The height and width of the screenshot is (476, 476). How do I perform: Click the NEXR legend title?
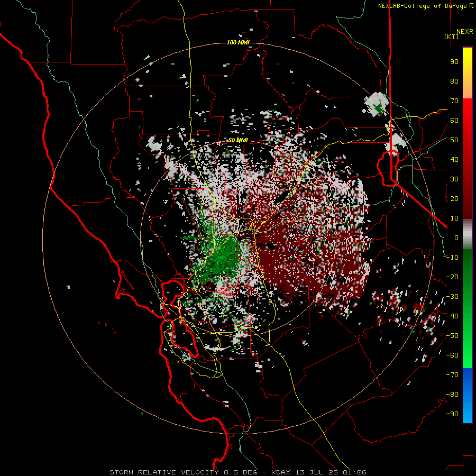(464, 32)
